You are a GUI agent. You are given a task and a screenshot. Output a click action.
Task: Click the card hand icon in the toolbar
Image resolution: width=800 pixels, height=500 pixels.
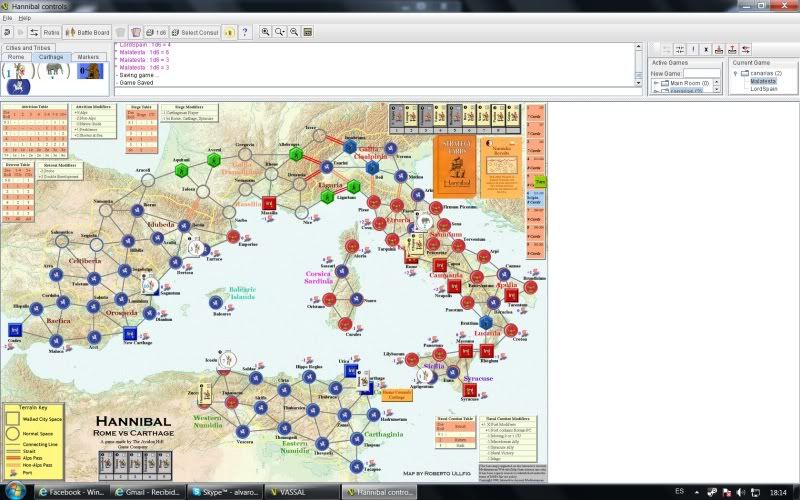pos(136,32)
